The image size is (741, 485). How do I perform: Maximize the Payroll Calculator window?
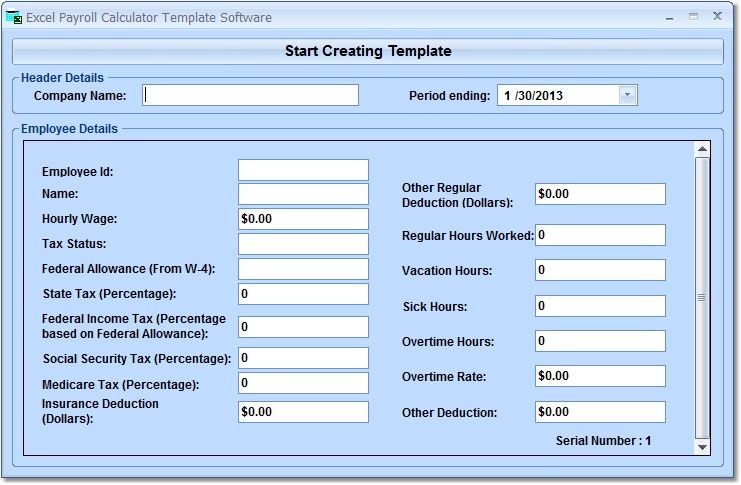693,17
